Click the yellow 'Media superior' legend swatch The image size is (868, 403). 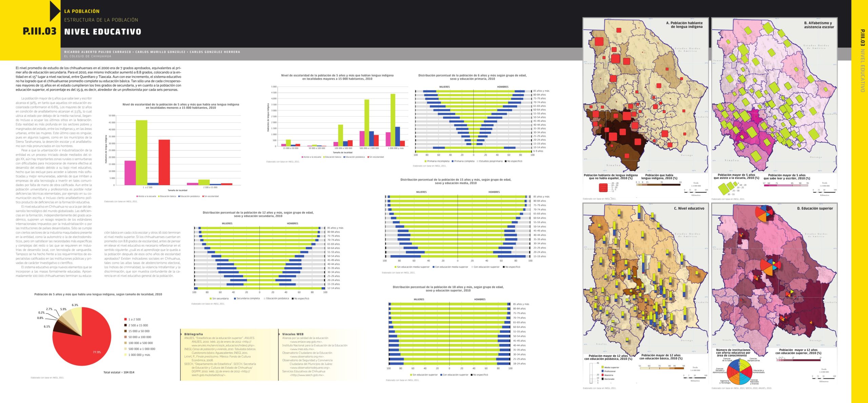tap(603, 367)
